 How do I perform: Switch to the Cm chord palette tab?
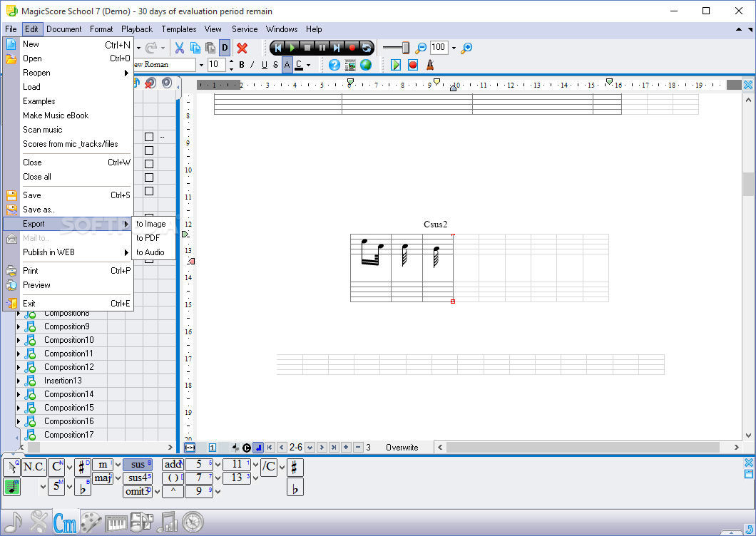[x=65, y=522]
